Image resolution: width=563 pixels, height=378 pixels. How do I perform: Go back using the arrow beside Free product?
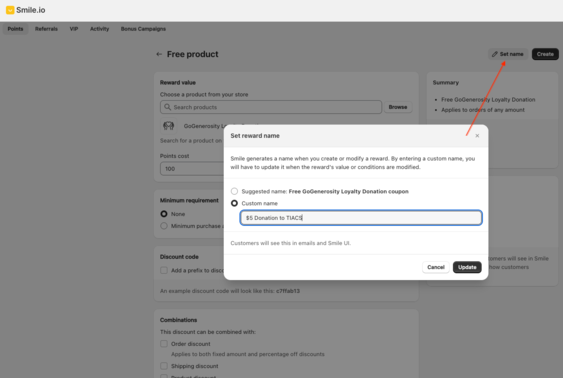click(x=159, y=54)
